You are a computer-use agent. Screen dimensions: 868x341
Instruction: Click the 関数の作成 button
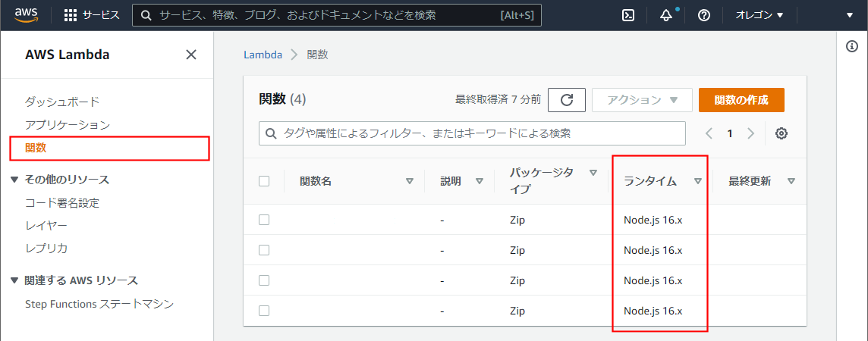[741, 100]
